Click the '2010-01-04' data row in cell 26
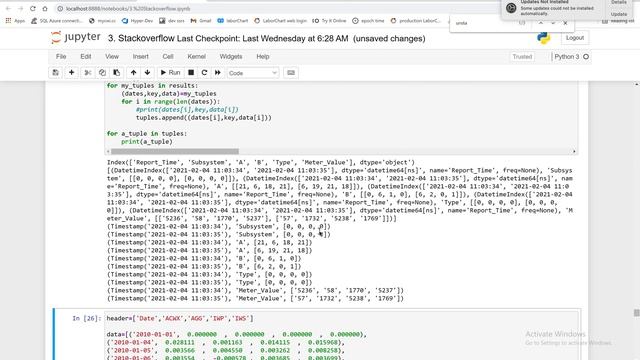The width and height of the screenshot is (640, 360). (225, 342)
